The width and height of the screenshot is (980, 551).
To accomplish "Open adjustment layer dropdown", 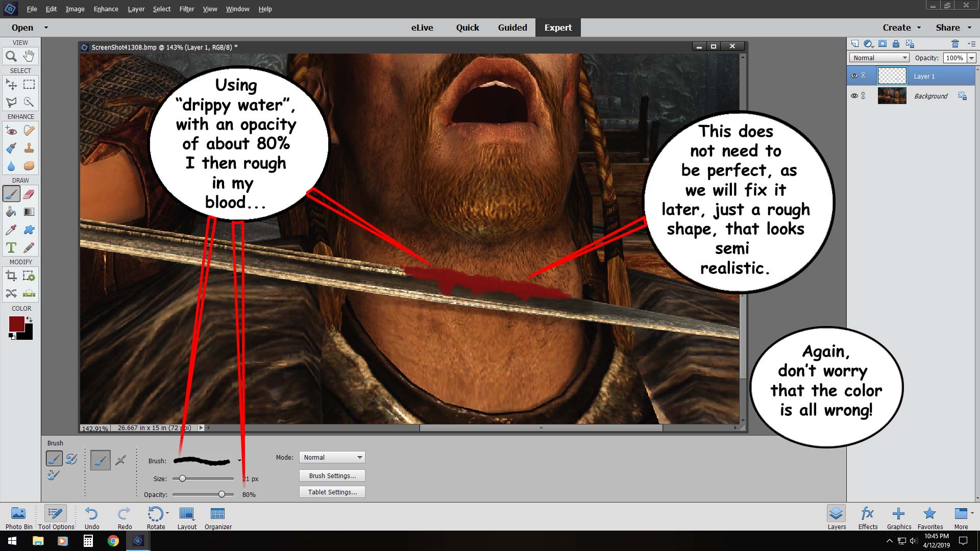I will 868,44.
